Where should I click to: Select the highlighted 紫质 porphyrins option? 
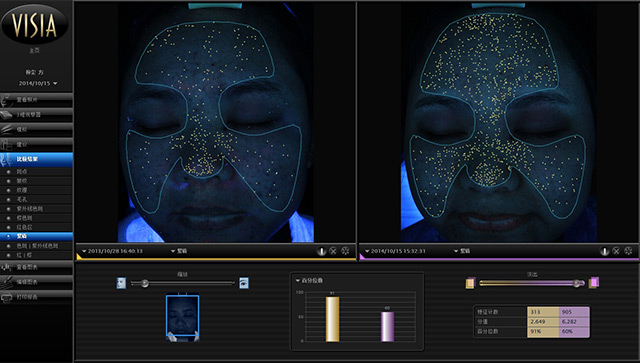pyautogui.click(x=36, y=236)
